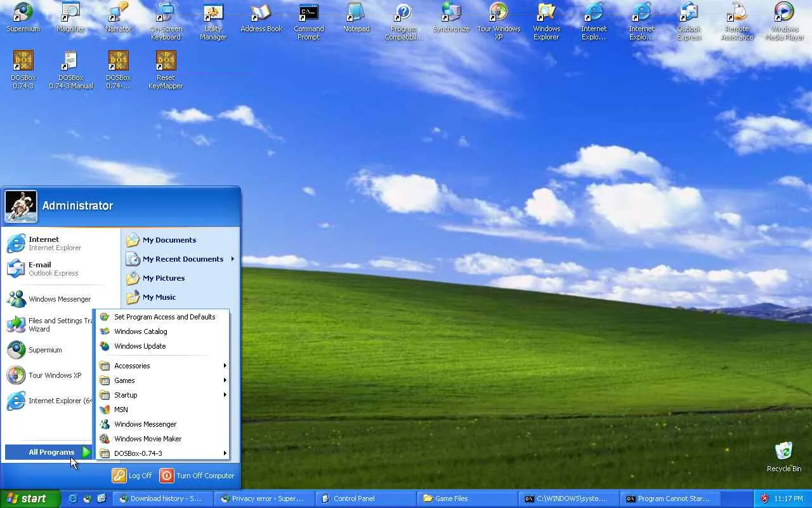The image size is (812, 508).
Task: Launch Windows Update
Action: [162, 346]
